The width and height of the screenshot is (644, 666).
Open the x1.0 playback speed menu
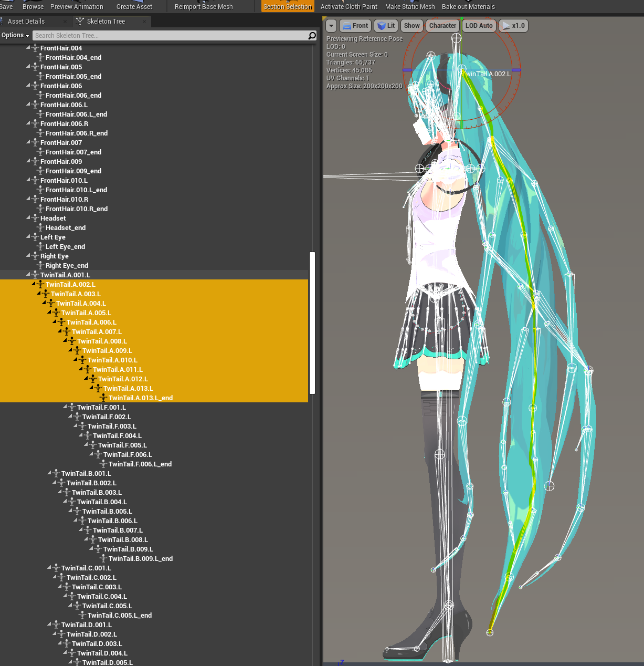(513, 26)
